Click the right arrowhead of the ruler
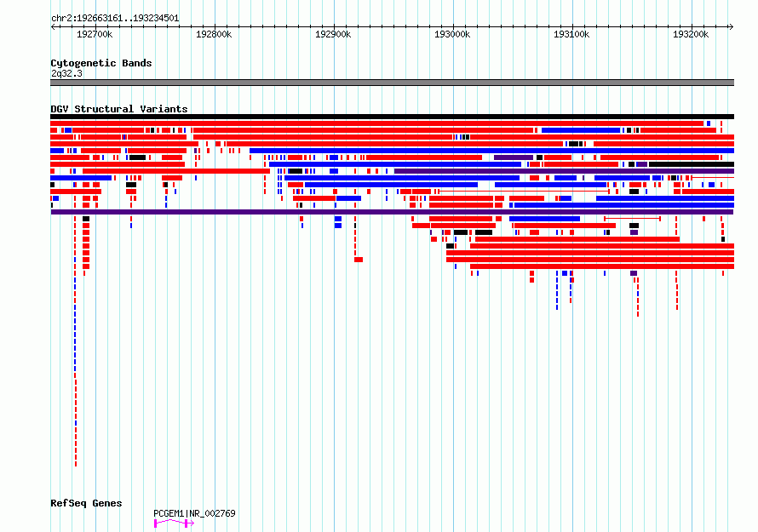Screen dimensions: 758x532 click(732, 26)
